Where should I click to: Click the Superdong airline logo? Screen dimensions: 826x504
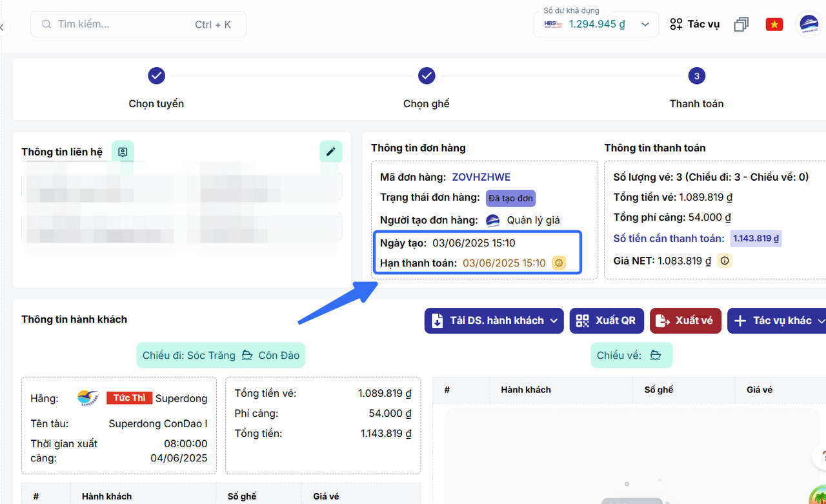[88, 398]
